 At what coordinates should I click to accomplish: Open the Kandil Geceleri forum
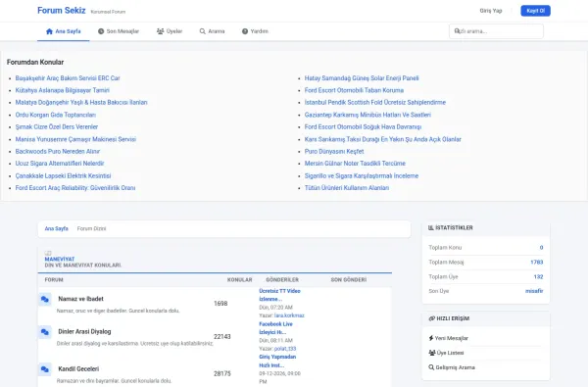click(x=78, y=369)
